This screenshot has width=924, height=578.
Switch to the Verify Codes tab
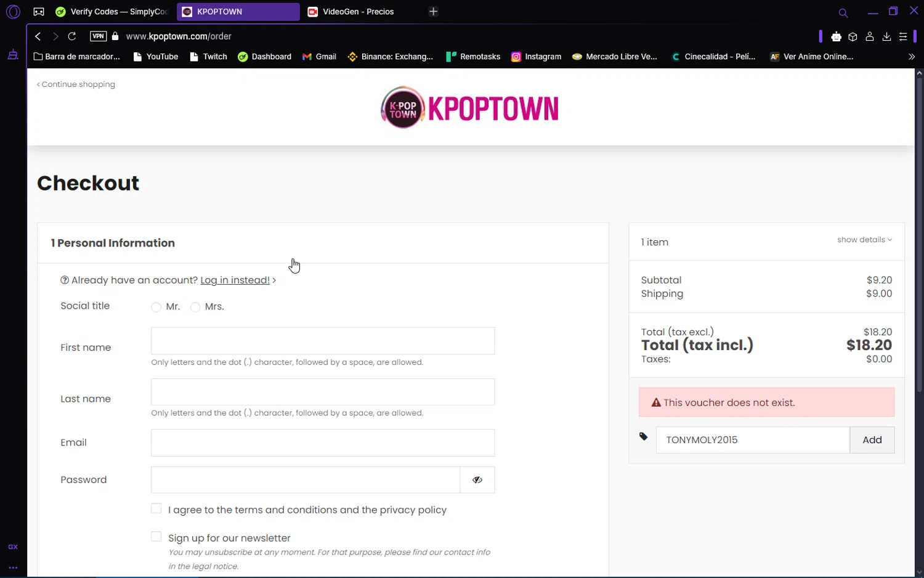point(112,12)
